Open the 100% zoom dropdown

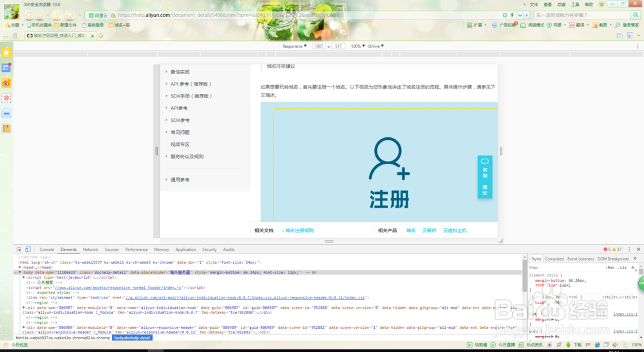pos(357,46)
